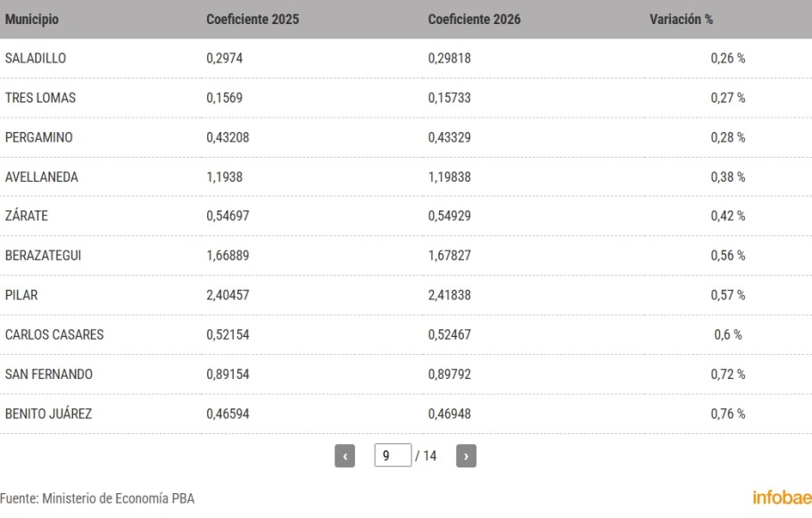812x518 pixels.
Task: Click the infobae logo
Action: pos(783,497)
